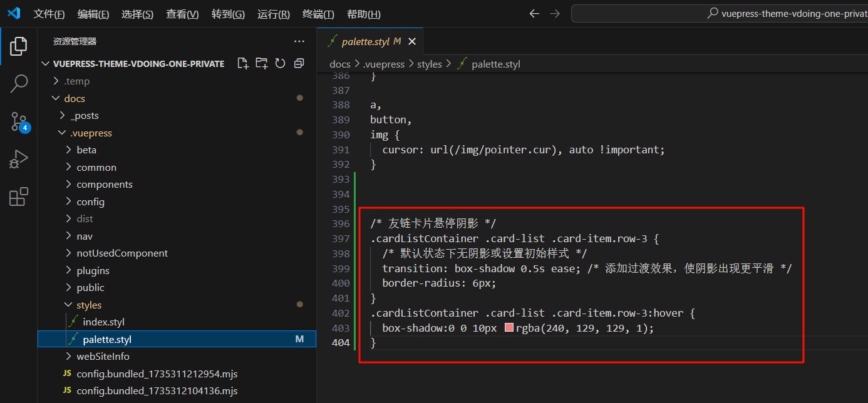
Task: Open explorer panel more actions menu
Action: [299, 41]
